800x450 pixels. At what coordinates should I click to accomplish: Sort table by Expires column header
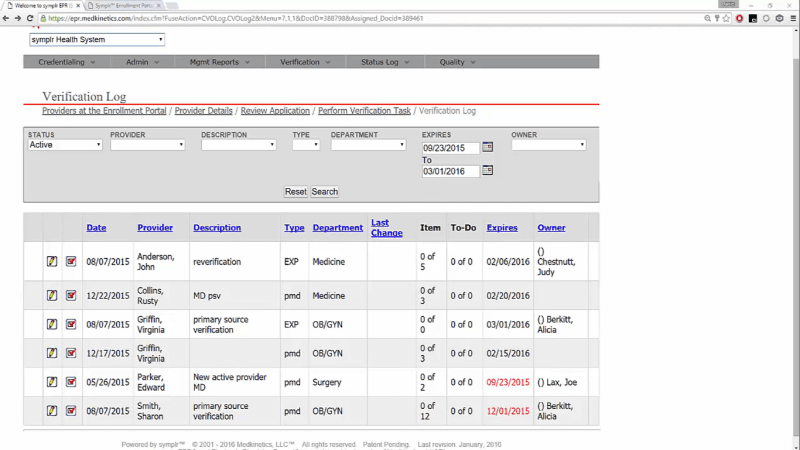point(502,228)
